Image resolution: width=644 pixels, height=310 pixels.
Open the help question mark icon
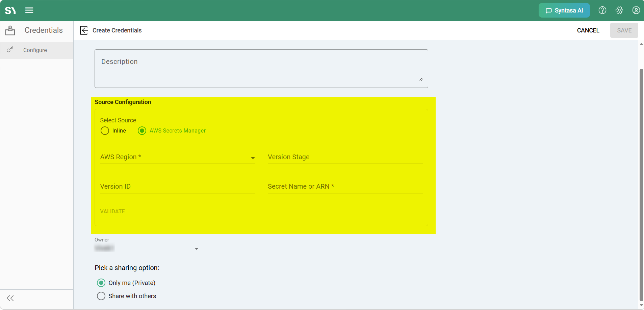(602, 10)
